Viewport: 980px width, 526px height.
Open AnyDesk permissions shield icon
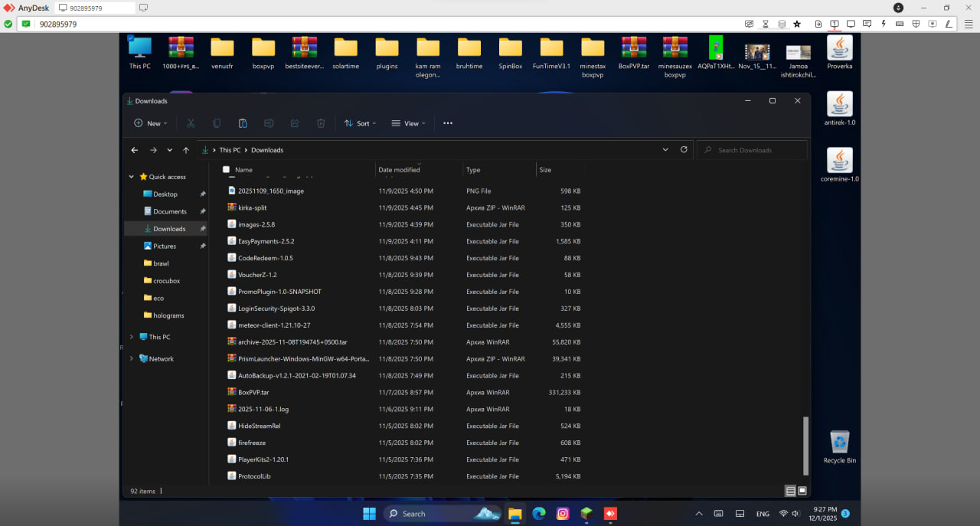(x=916, y=24)
